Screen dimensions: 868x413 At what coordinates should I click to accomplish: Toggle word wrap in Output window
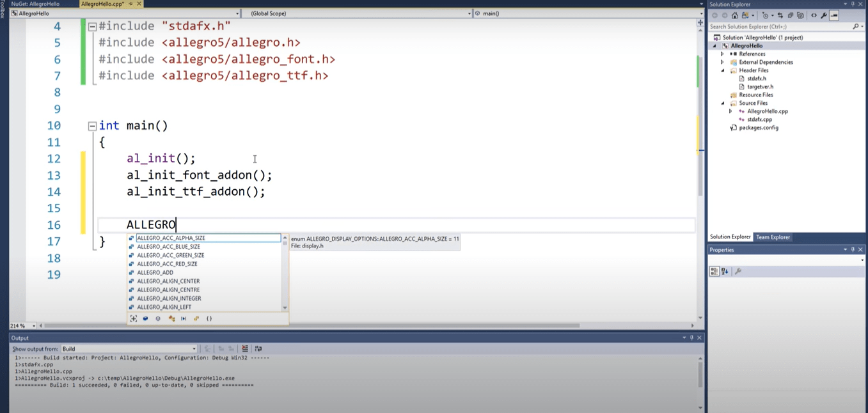(258, 348)
